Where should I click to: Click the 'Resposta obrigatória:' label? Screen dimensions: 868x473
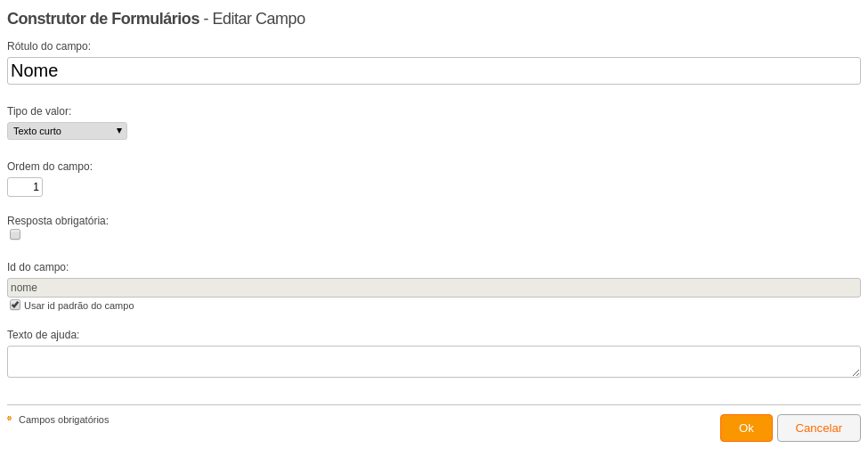pyautogui.click(x=58, y=221)
